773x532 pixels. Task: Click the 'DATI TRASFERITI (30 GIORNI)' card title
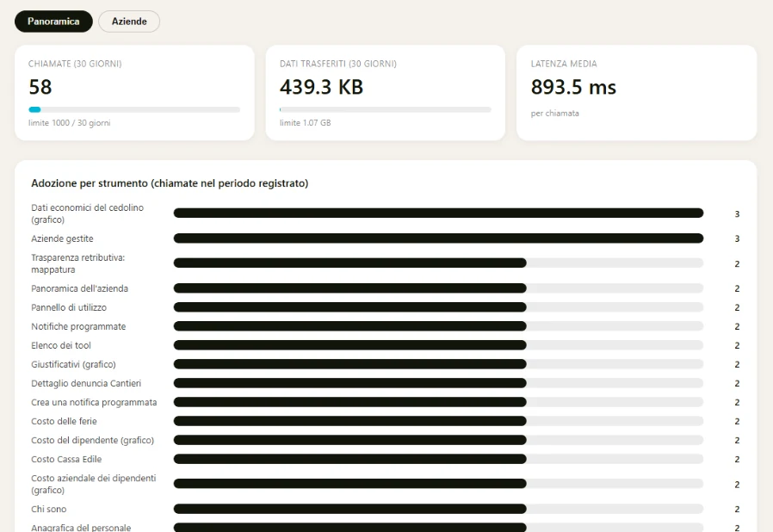pos(338,64)
